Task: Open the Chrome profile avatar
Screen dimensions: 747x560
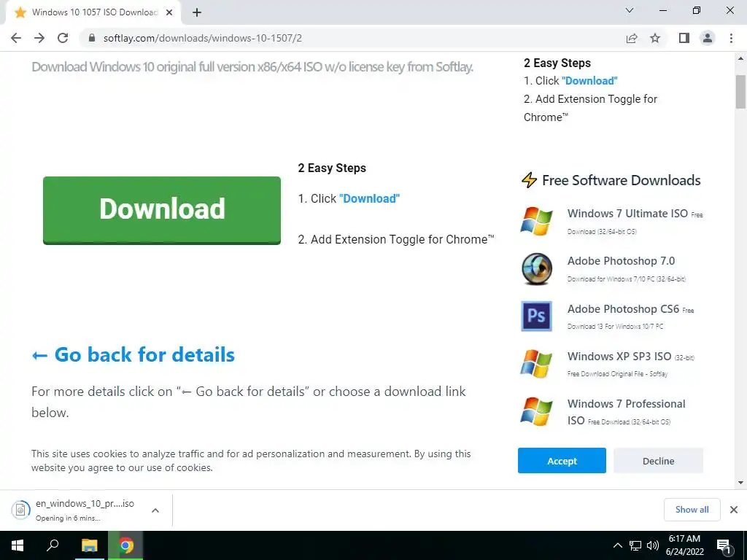Action: (708, 38)
